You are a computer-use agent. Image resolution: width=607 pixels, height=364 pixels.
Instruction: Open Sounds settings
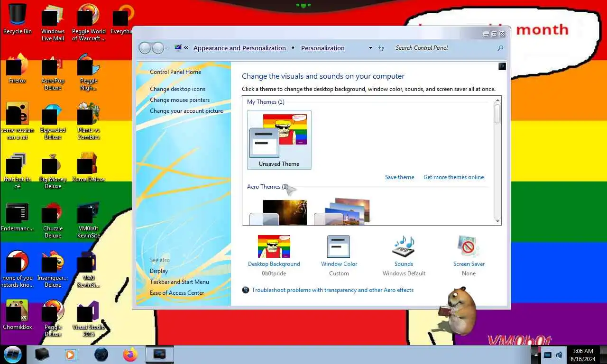coord(404,256)
